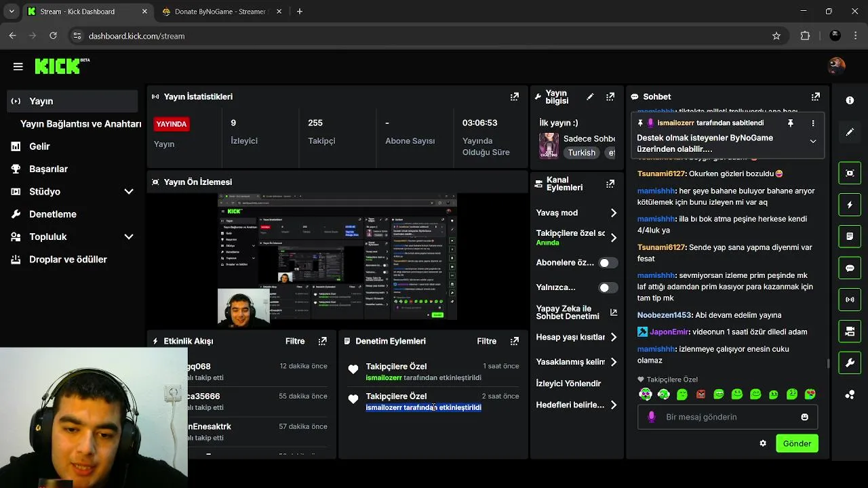Open Droplar ve ödüller page
Image resolution: width=868 pixels, height=488 pixels.
(68, 259)
